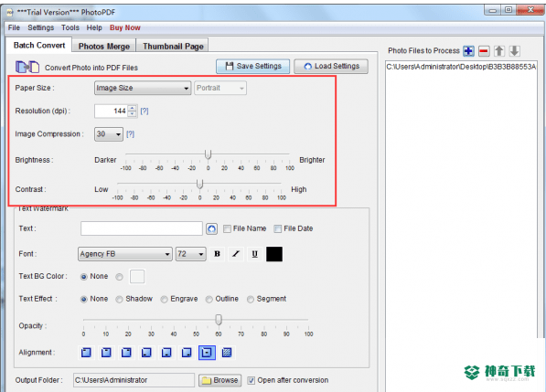Select None text effect
The height and width of the screenshot is (392, 546).
pyautogui.click(x=84, y=299)
